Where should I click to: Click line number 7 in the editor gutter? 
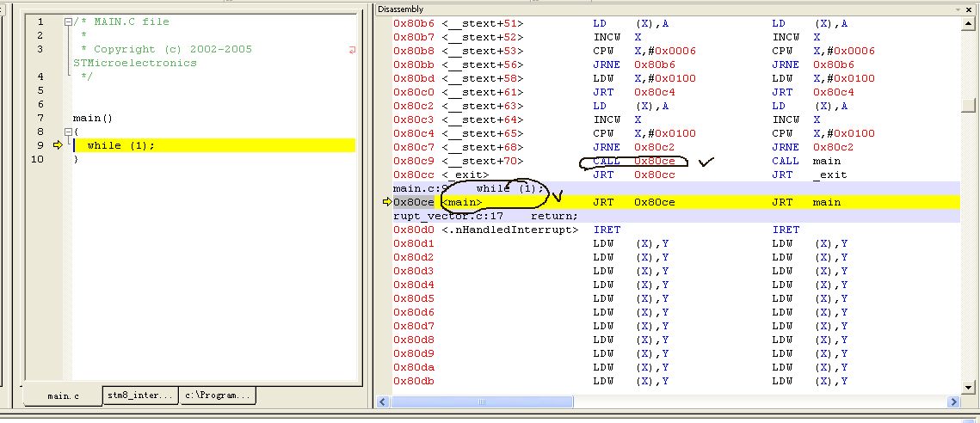(40, 118)
